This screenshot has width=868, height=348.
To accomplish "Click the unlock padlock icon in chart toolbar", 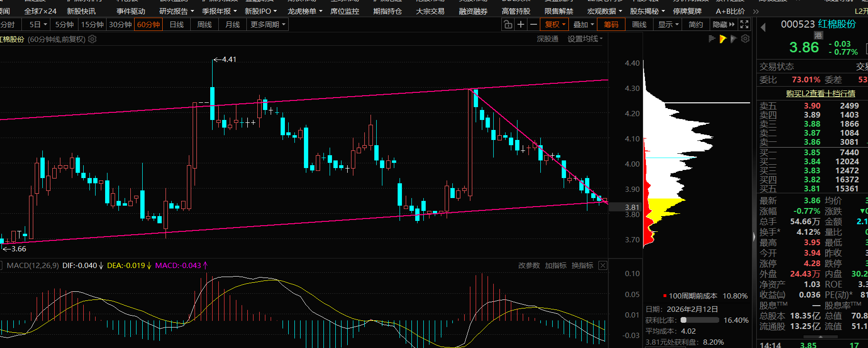I will tap(508, 24).
